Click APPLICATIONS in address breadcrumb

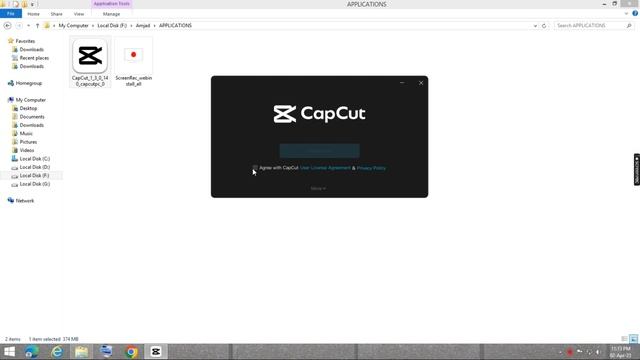(x=175, y=25)
